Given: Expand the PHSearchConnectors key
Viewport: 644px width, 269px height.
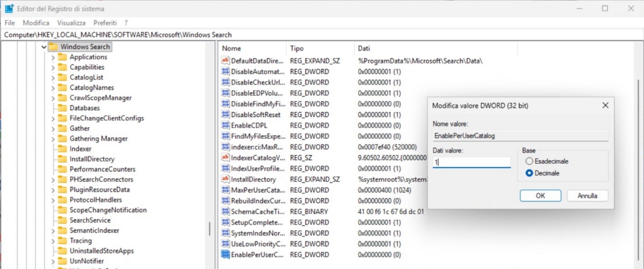Looking at the screenshot, I should click(53, 180).
